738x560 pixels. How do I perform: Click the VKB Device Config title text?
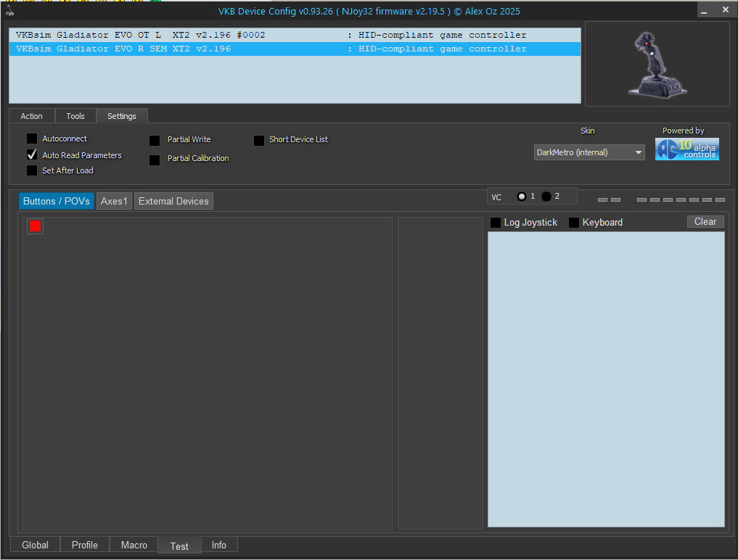[x=369, y=12]
